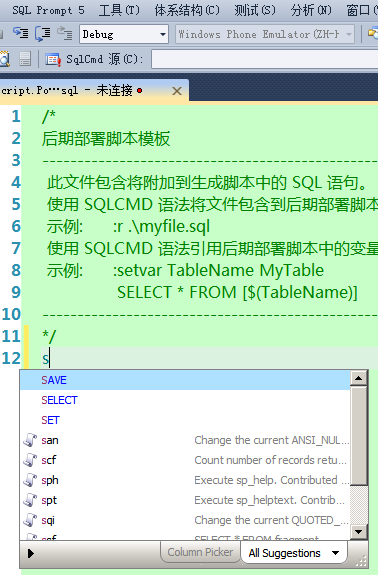Click the increase indent toolbar icon
This screenshot has height=575, width=378.
21,34
